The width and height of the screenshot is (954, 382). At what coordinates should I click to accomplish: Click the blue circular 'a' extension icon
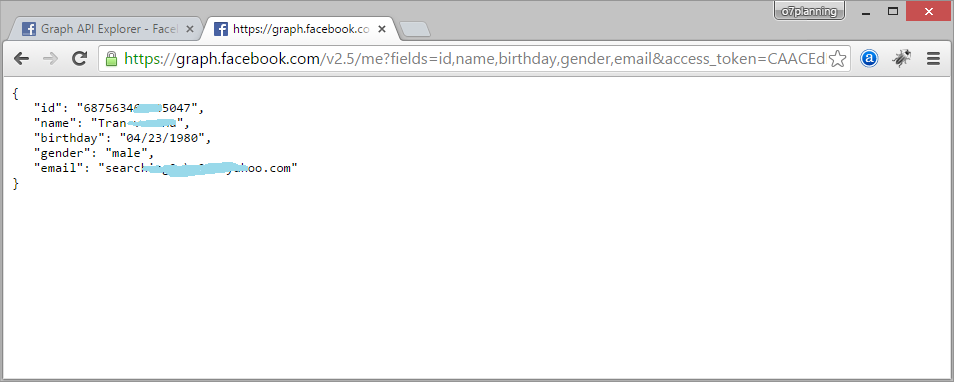click(869, 58)
